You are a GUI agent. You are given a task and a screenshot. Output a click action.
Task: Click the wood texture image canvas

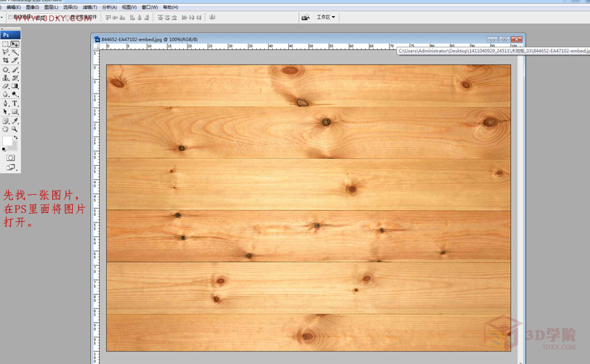tap(309, 208)
